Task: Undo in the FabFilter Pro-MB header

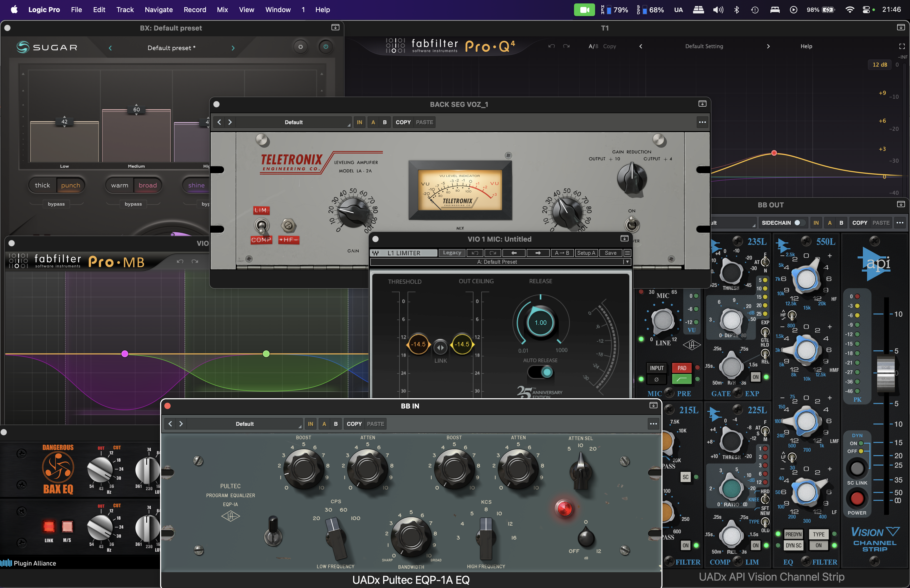Action: (x=180, y=261)
